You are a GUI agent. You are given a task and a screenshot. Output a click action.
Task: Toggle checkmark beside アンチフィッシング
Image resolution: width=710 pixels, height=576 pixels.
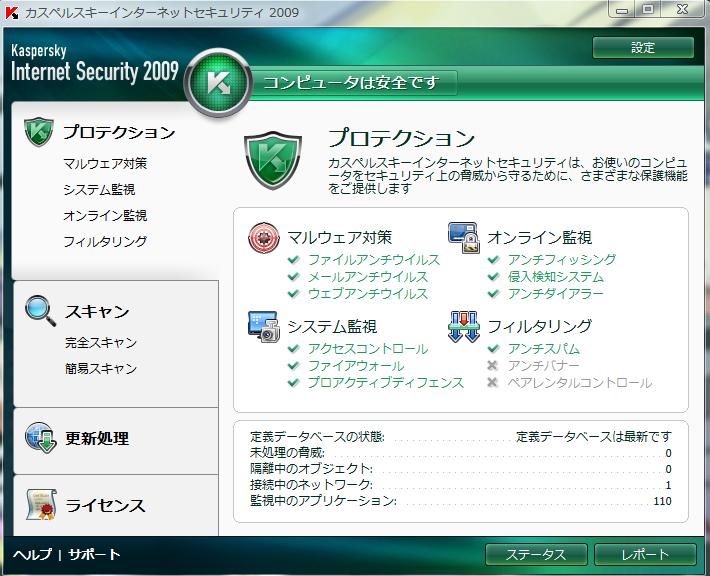tap(493, 259)
